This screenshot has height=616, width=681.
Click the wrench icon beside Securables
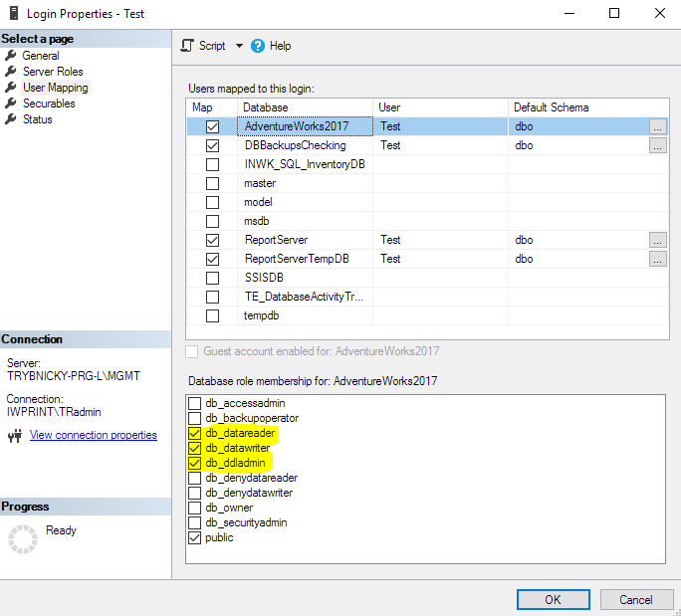point(10,103)
